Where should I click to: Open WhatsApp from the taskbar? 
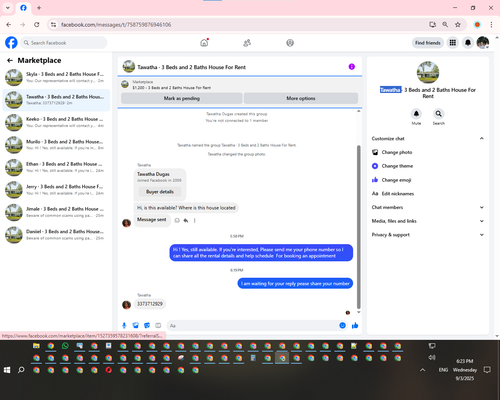click(65, 346)
